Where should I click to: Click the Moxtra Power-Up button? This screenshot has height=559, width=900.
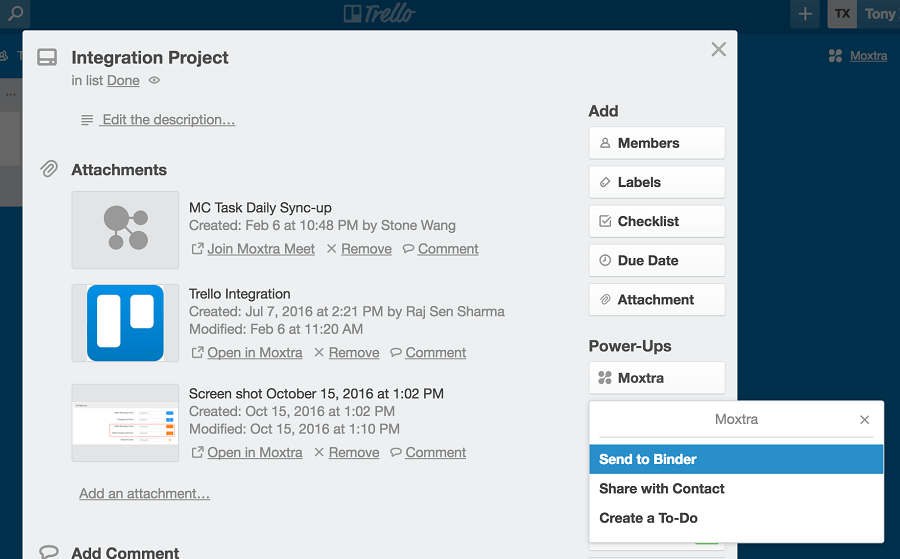pos(657,378)
